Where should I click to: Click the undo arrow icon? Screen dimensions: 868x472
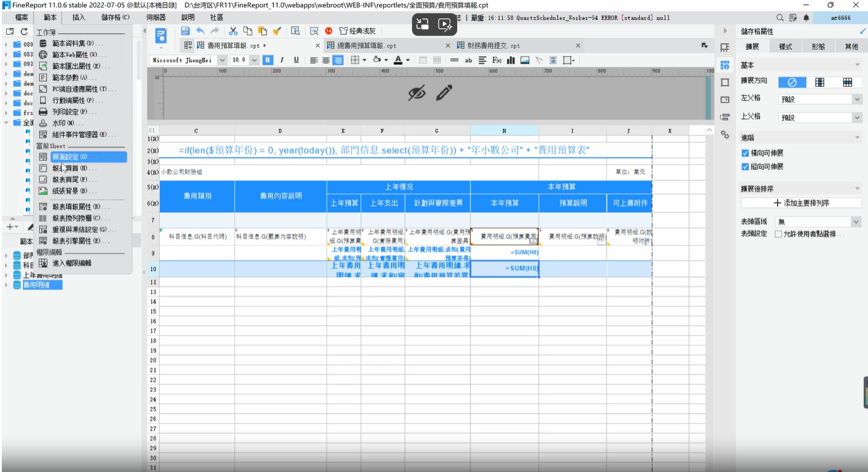point(200,31)
